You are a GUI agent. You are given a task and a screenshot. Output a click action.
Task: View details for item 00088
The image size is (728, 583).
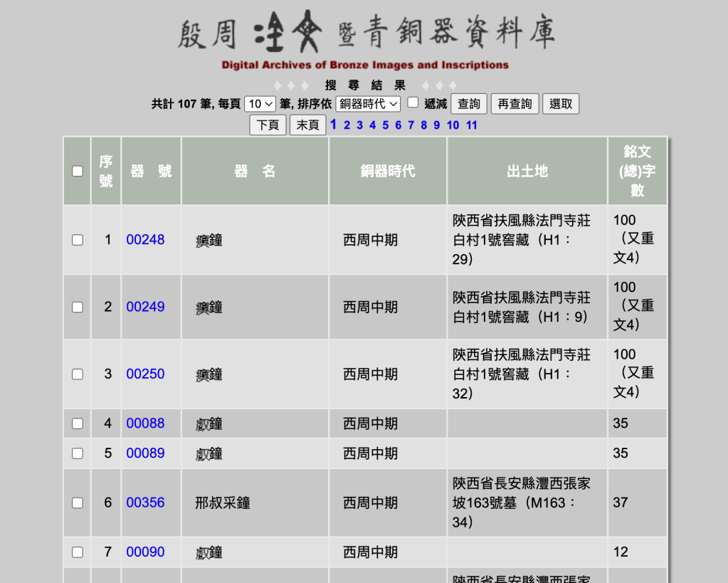[x=145, y=424]
